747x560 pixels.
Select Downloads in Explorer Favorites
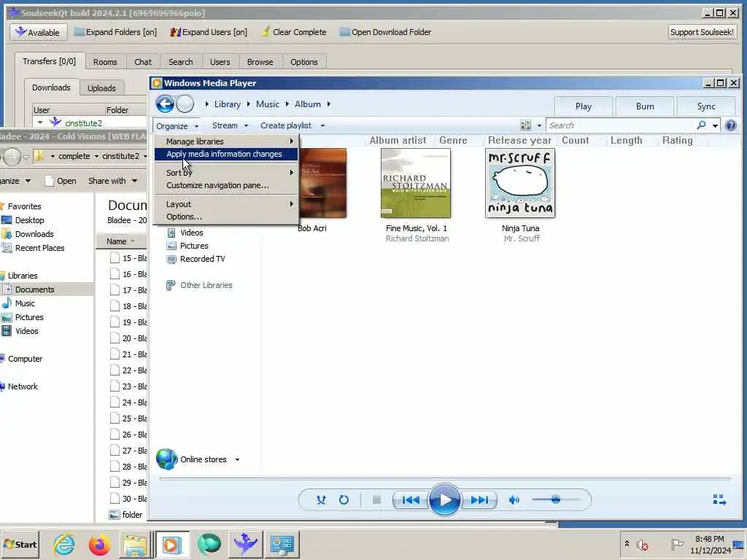point(34,234)
